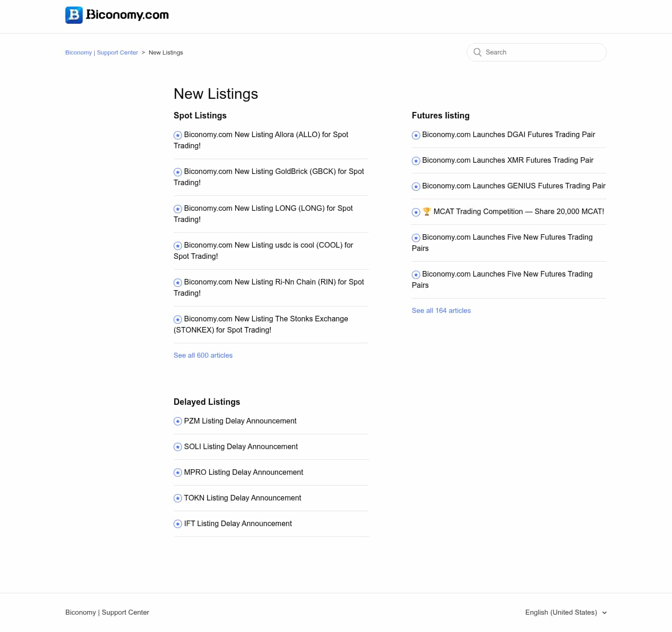This screenshot has width=672, height=632.
Task: Click the Biconomy.com logo icon
Action: pos(74,15)
